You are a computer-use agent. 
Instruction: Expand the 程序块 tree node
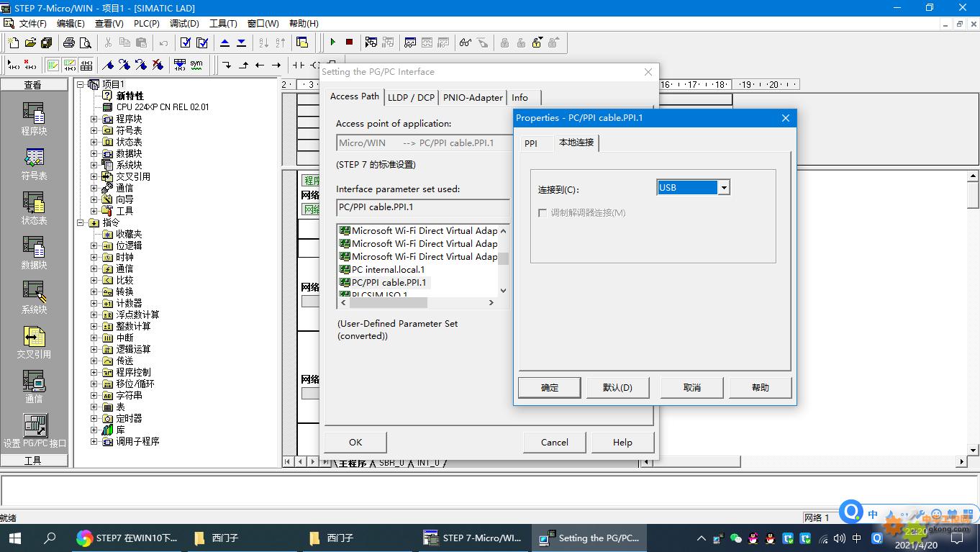pos(94,119)
